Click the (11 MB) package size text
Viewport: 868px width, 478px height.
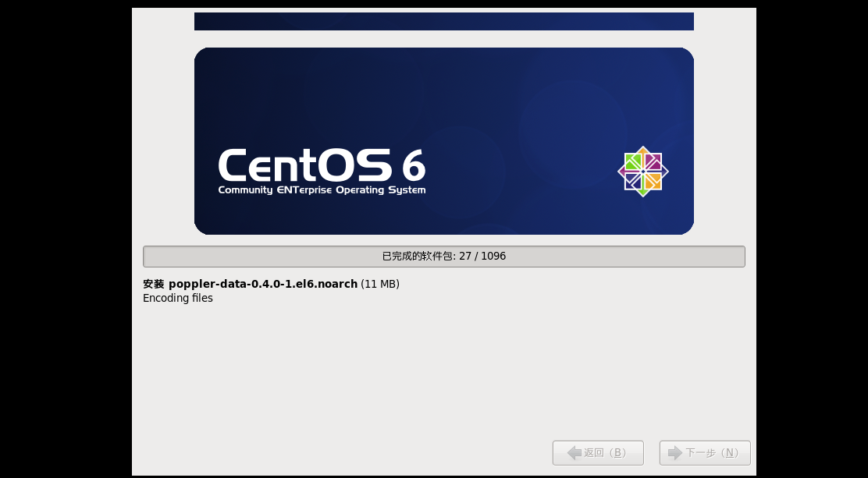(x=379, y=284)
